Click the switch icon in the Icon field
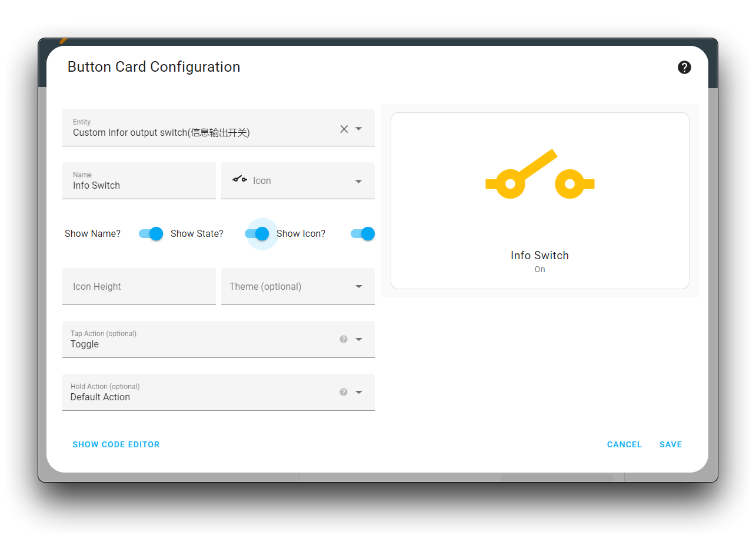Screen dimensions: 756x539 pos(239,179)
